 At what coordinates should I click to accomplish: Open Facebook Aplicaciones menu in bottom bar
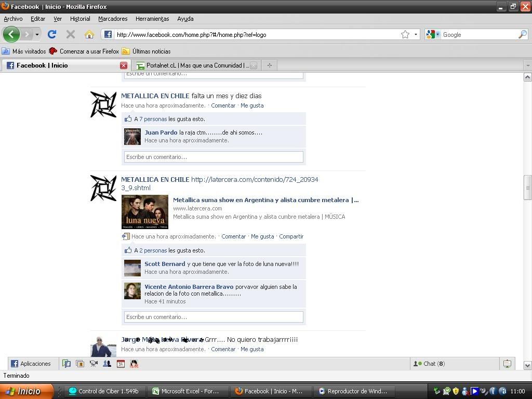[x=31, y=364]
